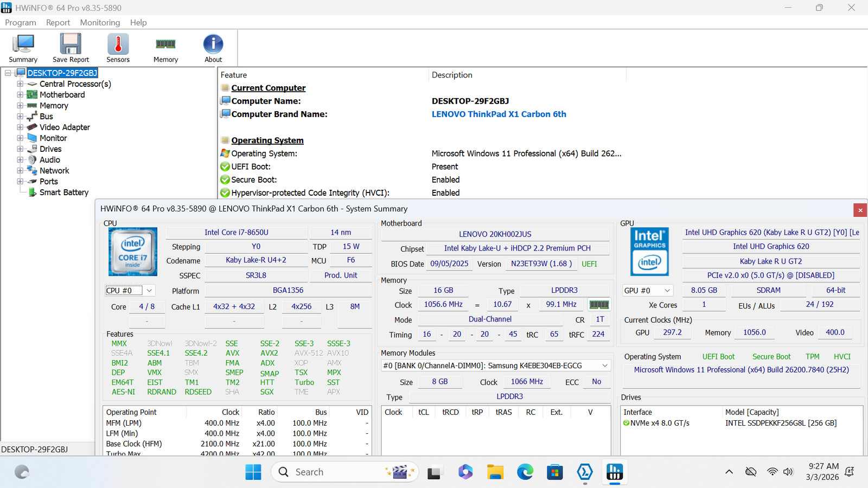The height and width of the screenshot is (488, 868).
Task: Collapse the DESKTOP-29F2GBJ root node
Action: [8, 73]
